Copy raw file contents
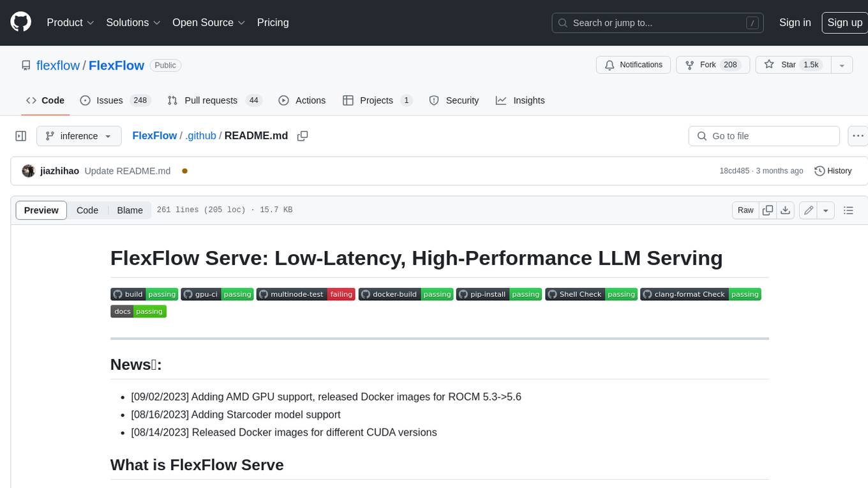This screenshot has width=868, height=488. [x=768, y=210]
